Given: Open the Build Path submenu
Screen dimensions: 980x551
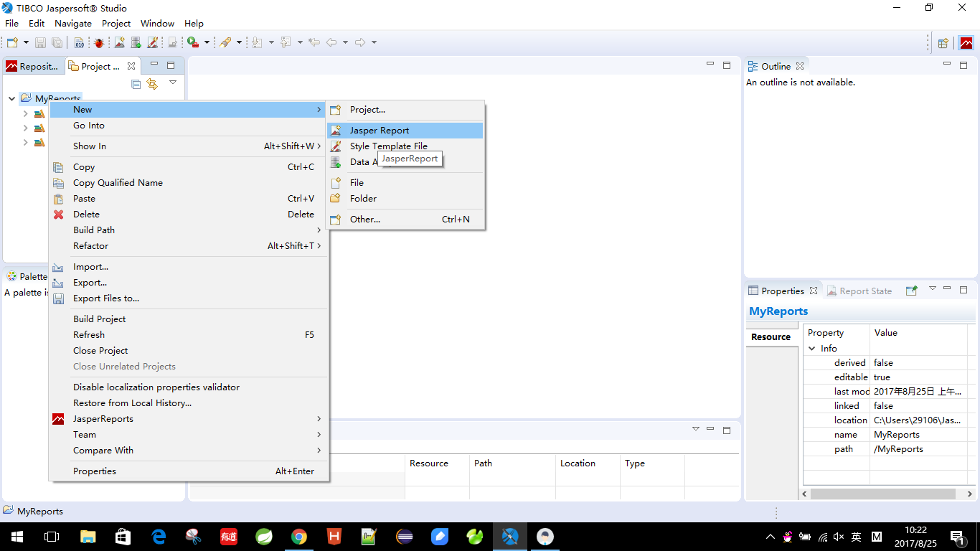Looking at the screenshot, I should pos(189,230).
